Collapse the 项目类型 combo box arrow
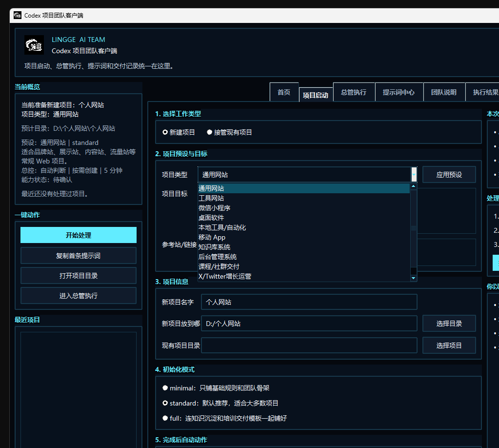Screen dimensions: 499x448 click(414, 175)
